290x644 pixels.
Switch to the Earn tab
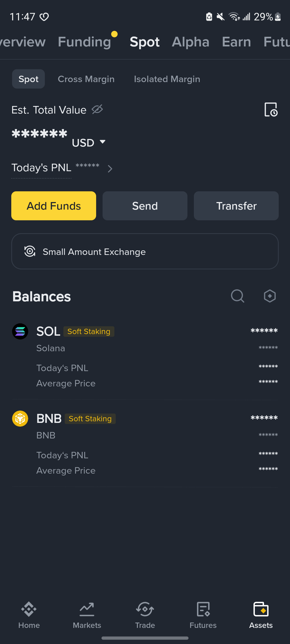pos(236,42)
